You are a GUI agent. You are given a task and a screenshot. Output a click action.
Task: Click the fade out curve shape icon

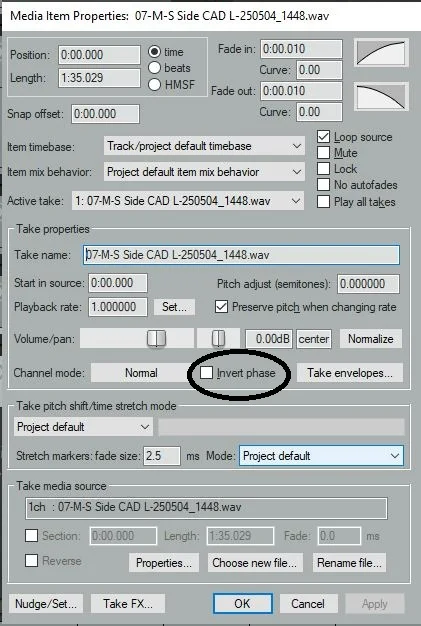(381, 97)
